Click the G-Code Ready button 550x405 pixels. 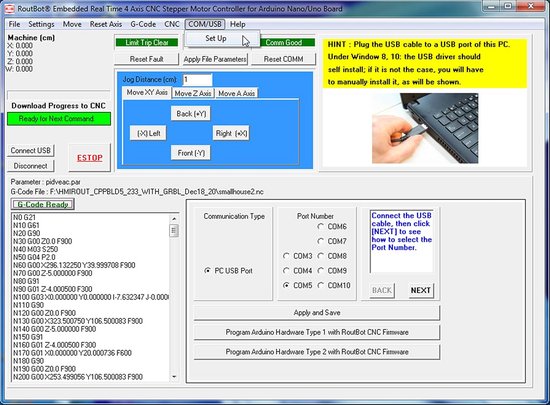43,204
